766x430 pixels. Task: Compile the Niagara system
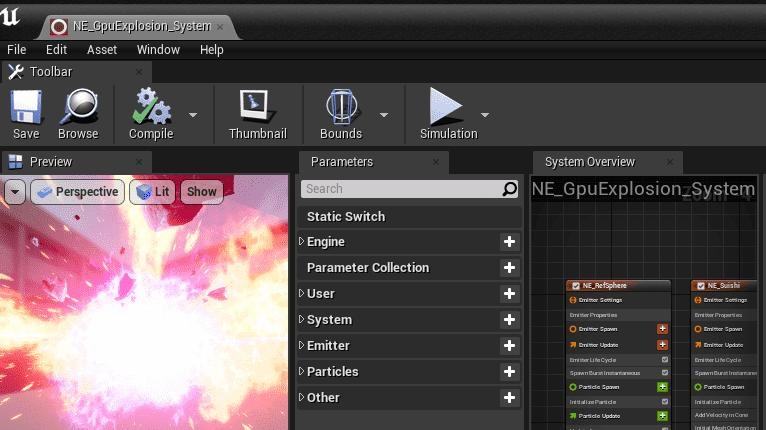[x=151, y=113]
